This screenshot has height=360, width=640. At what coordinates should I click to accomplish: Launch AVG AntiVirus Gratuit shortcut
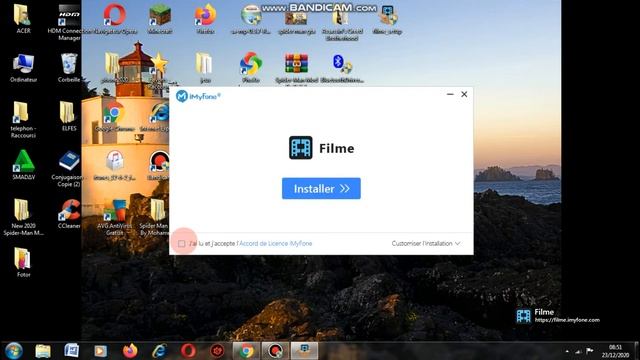[115, 217]
